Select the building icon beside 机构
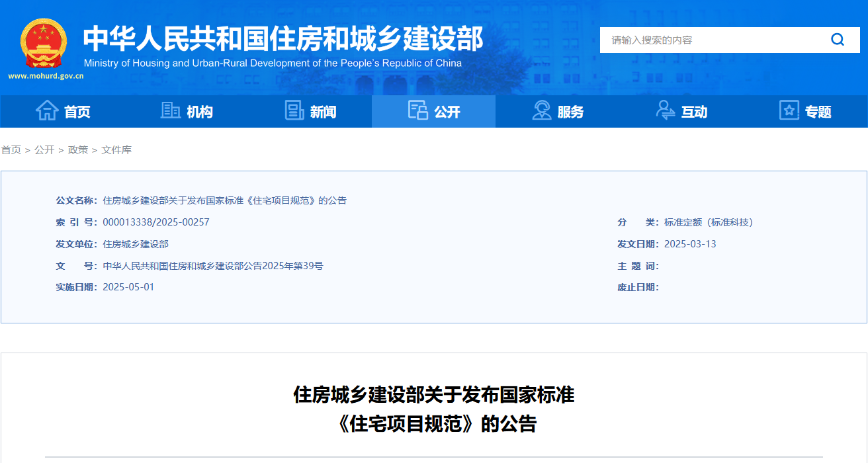Viewport: 868px width, 463px height. (170, 111)
